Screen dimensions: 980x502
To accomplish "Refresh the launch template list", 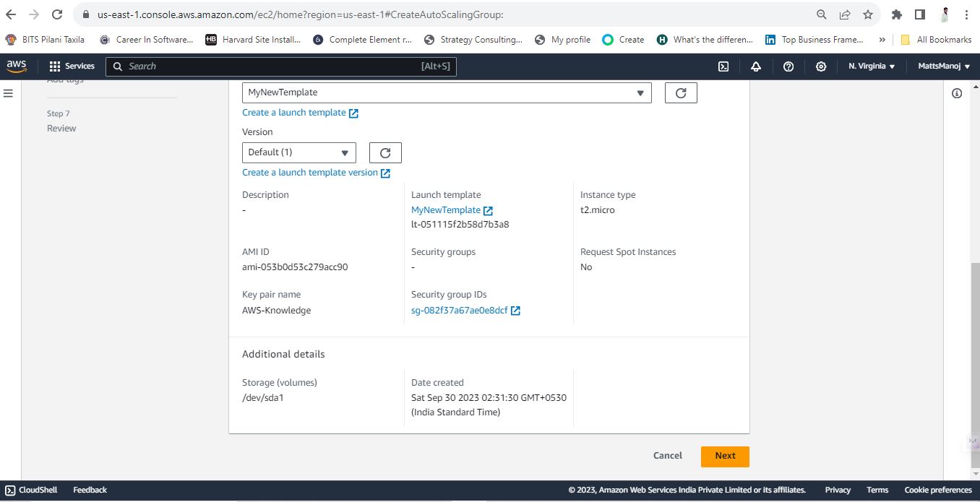I will tap(681, 92).
